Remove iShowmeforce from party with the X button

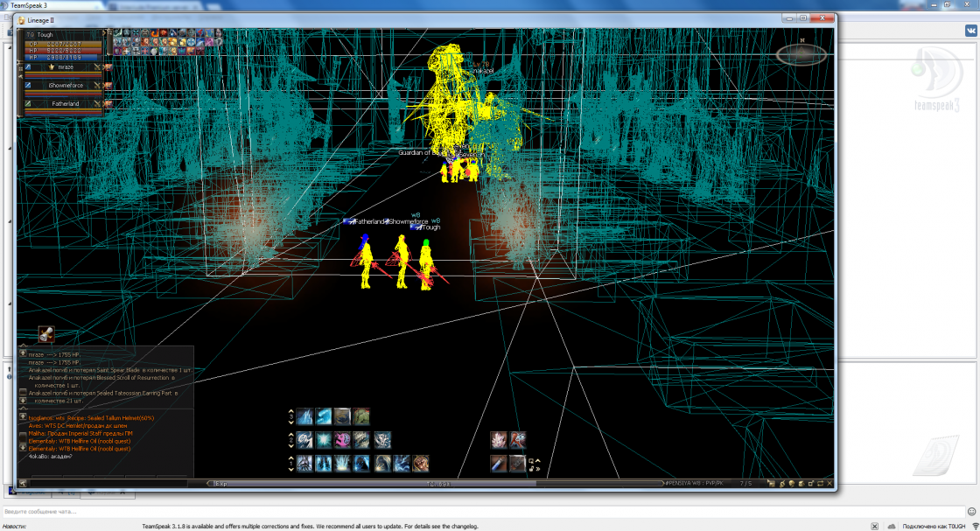point(97,85)
